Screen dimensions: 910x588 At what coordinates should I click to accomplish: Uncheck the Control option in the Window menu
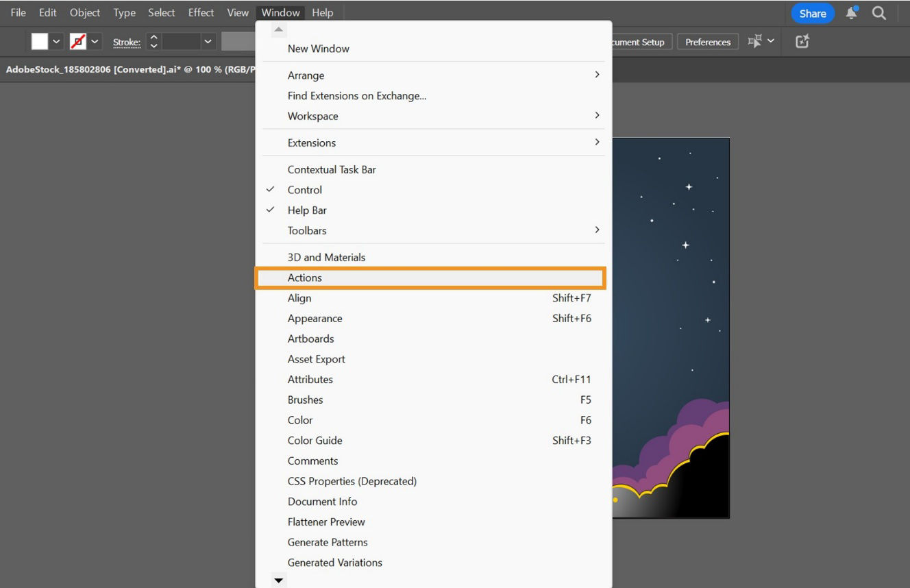304,190
